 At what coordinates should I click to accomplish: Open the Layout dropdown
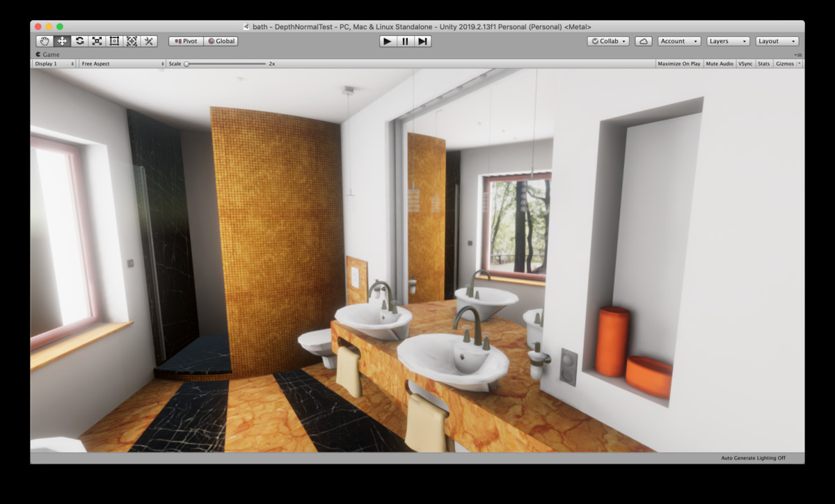click(777, 41)
